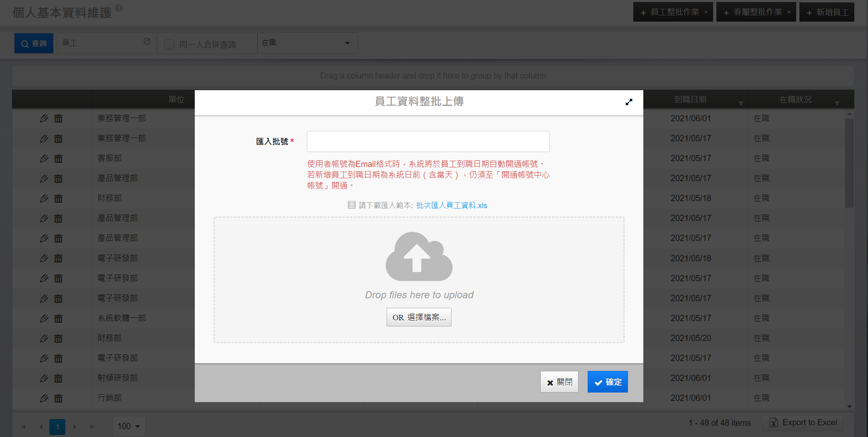Click the help question mark beside page title
The image size is (868, 437).
coord(119,8)
